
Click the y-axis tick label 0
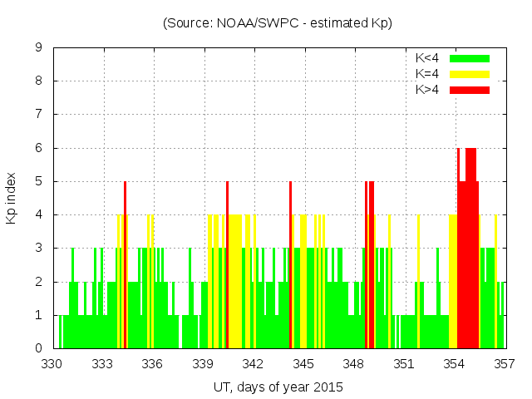pos(38,348)
